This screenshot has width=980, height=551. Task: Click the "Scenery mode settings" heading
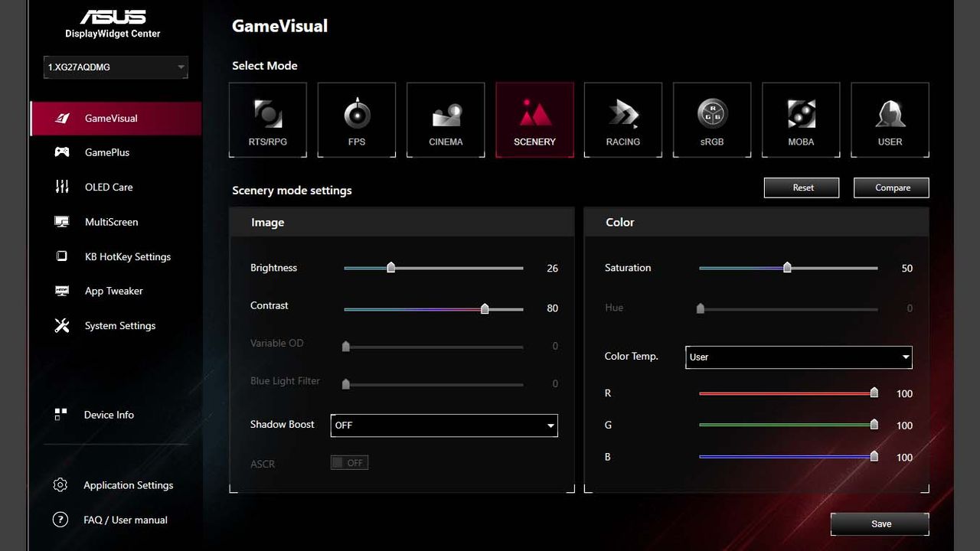click(x=292, y=191)
